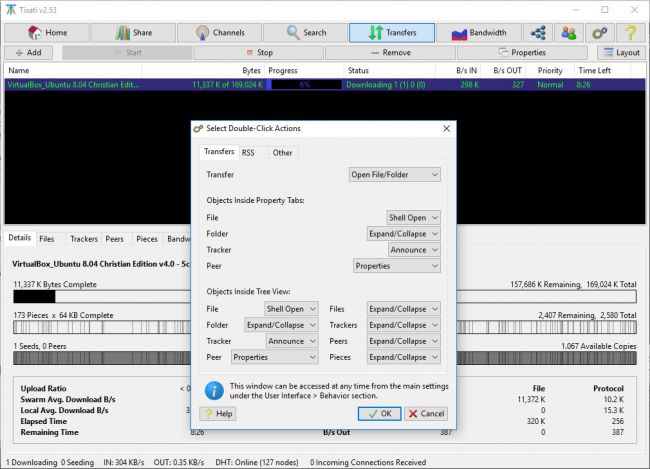Viewport: 650px width, 469px height.
Task: Click the Name column header
Action: 70,71
